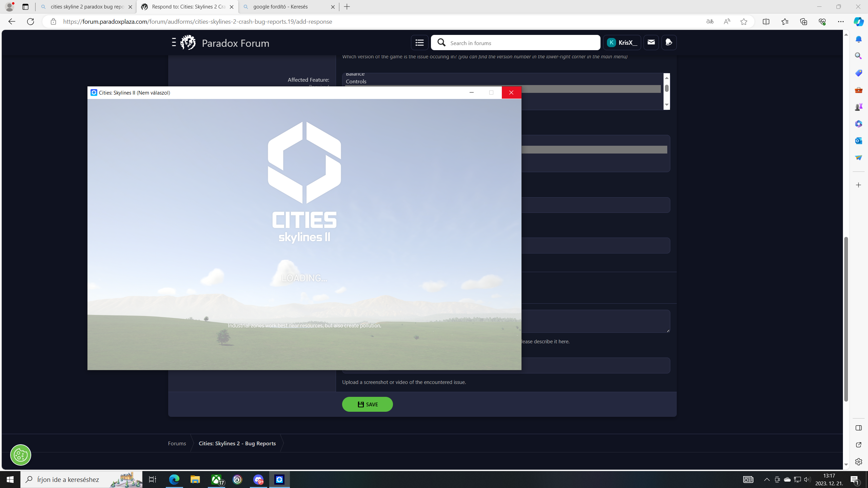The height and width of the screenshot is (488, 868).
Task: Open the Settings and more menu
Action: pos(841,21)
